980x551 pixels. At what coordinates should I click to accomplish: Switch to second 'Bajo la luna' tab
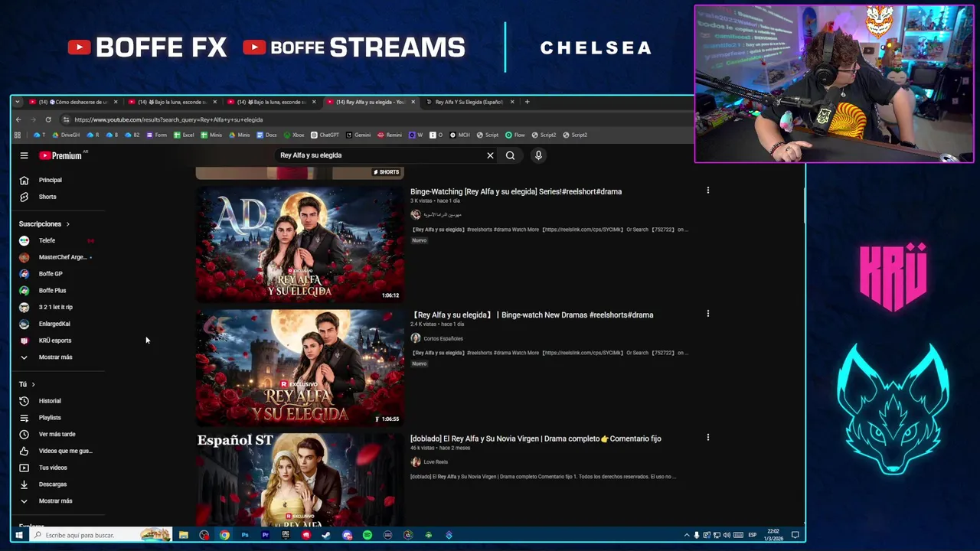(x=271, y=102)
